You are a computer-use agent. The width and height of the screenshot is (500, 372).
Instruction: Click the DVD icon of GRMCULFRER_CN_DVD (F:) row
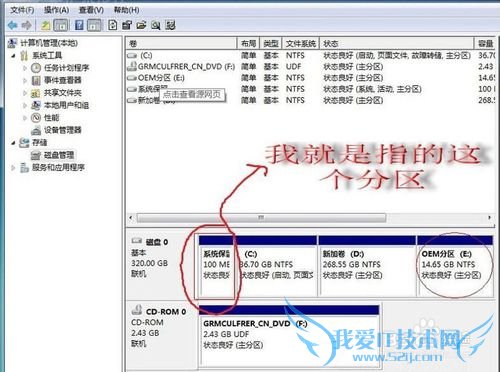(x=132, y=66)
